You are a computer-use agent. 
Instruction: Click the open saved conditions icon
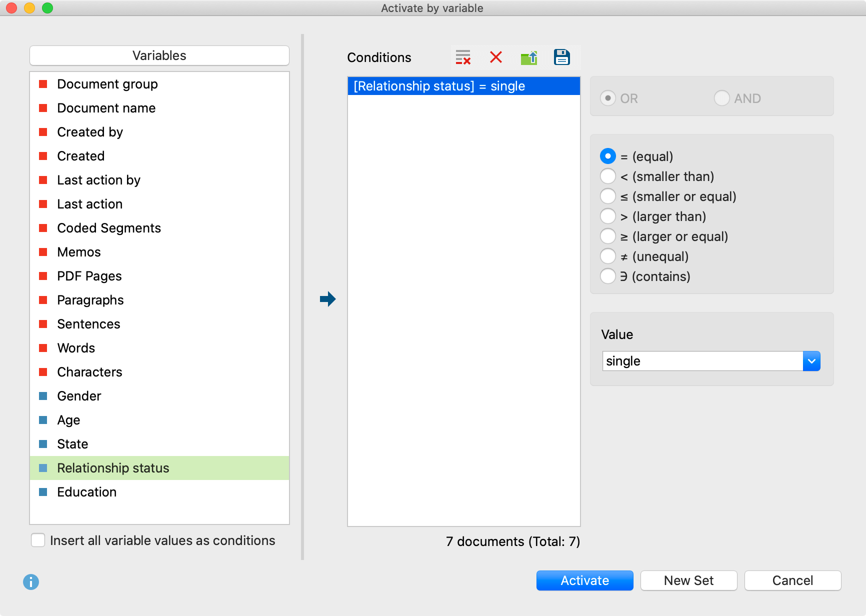529,57
